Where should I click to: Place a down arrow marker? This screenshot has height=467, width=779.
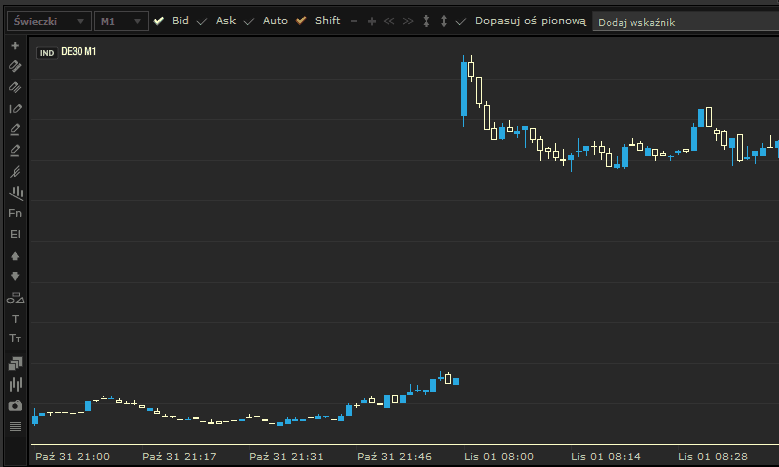[15, 276]
